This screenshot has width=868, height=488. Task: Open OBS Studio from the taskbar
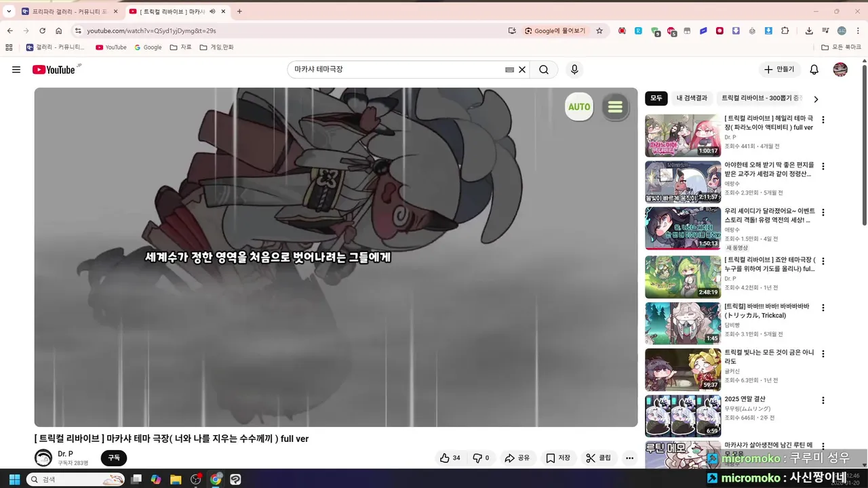click(x=196, y=479)
